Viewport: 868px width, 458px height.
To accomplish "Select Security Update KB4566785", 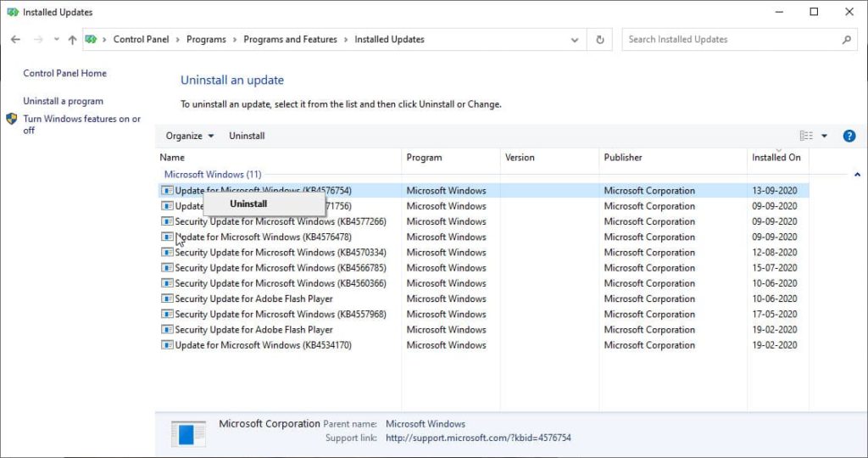I will (484, 268).
